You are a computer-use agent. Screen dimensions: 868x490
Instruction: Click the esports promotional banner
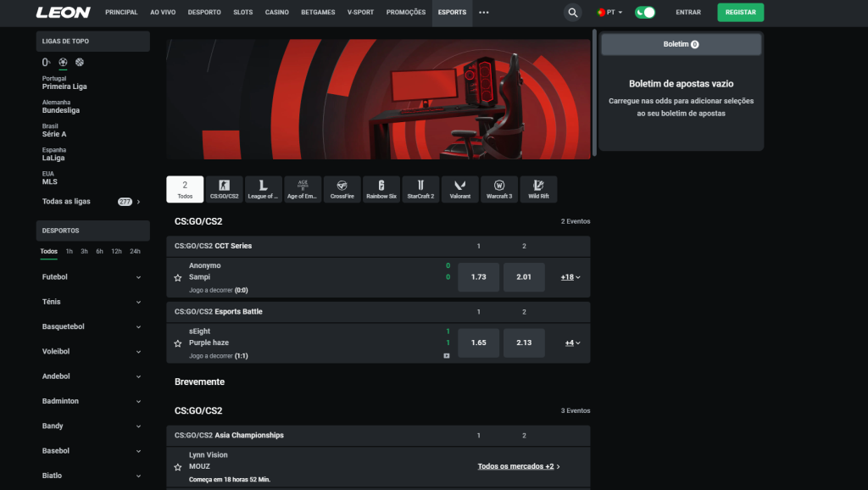pyautogui.click(x=378, y=99)
